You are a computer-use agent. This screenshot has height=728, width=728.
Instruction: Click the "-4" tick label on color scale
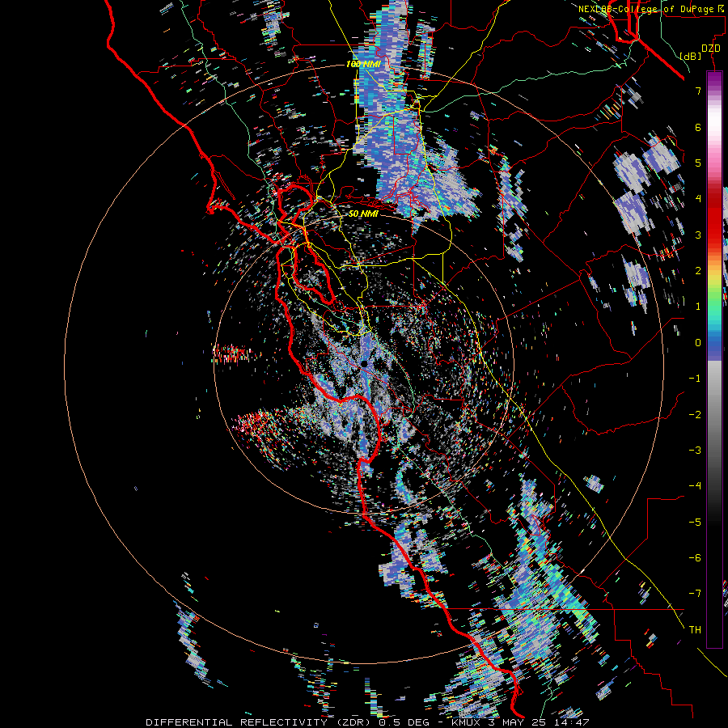click(695, 485)
